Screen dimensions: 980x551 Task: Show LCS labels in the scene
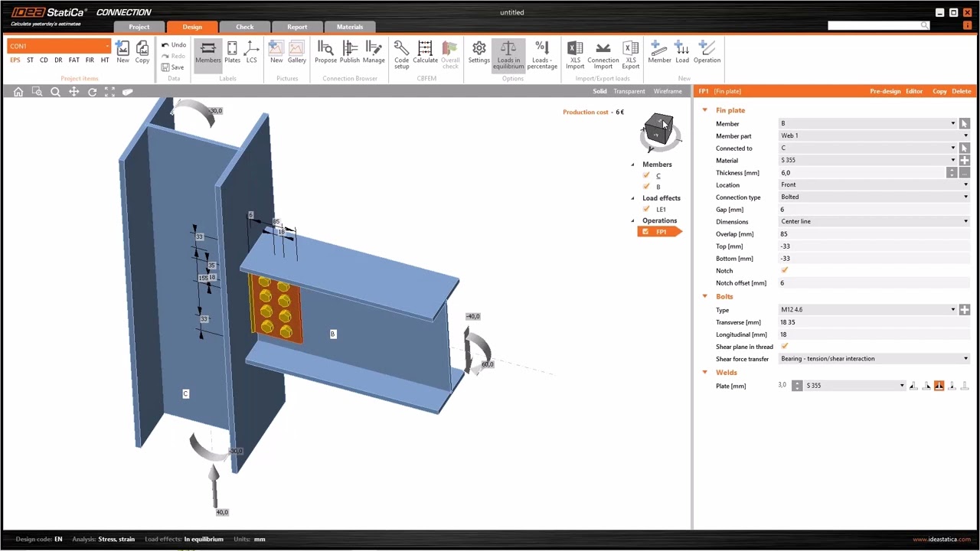[251, 52]
